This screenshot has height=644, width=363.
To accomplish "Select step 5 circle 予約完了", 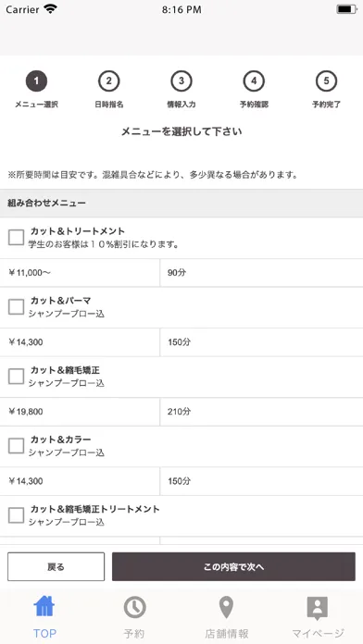I will click(x=326, y=80).
